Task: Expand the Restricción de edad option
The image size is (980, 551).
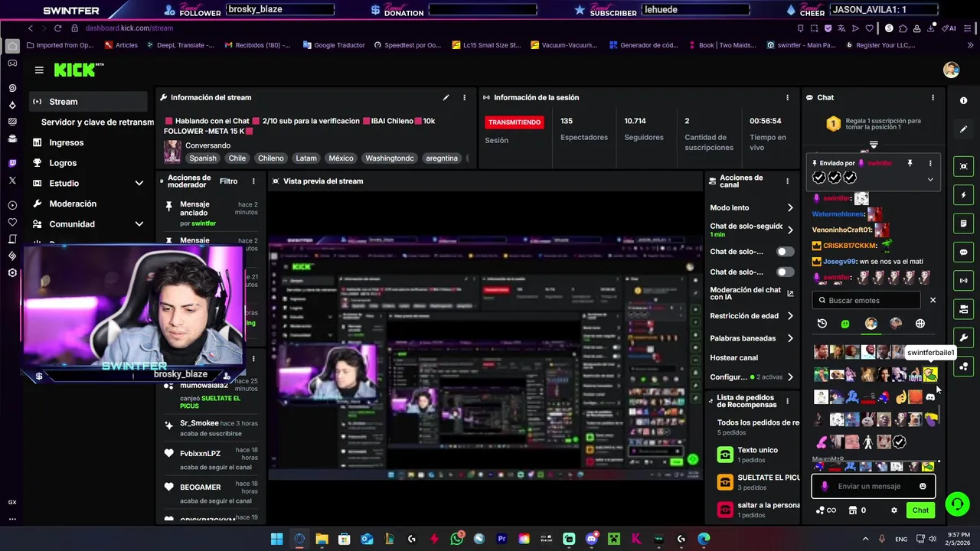Action: click(790, 316)
